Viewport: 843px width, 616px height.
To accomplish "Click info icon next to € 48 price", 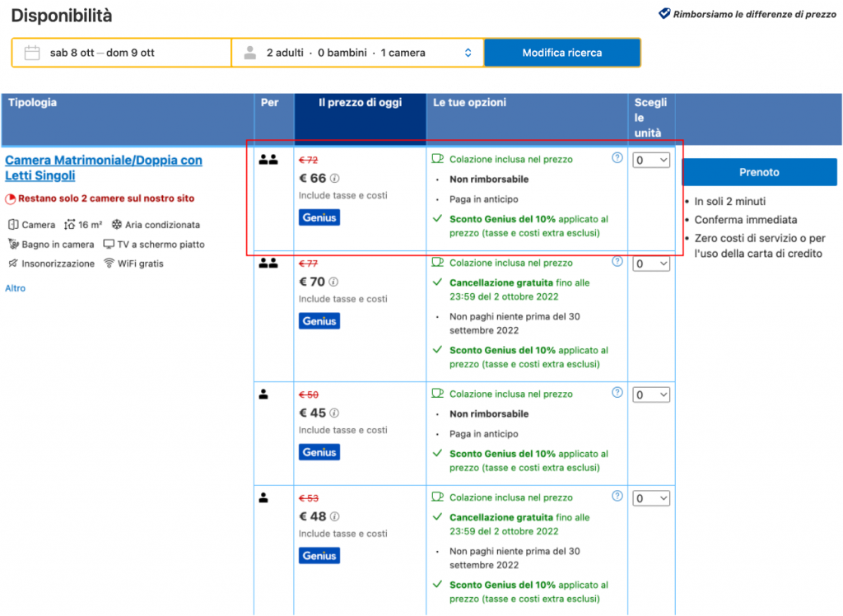I will click(x=334, y=517).
